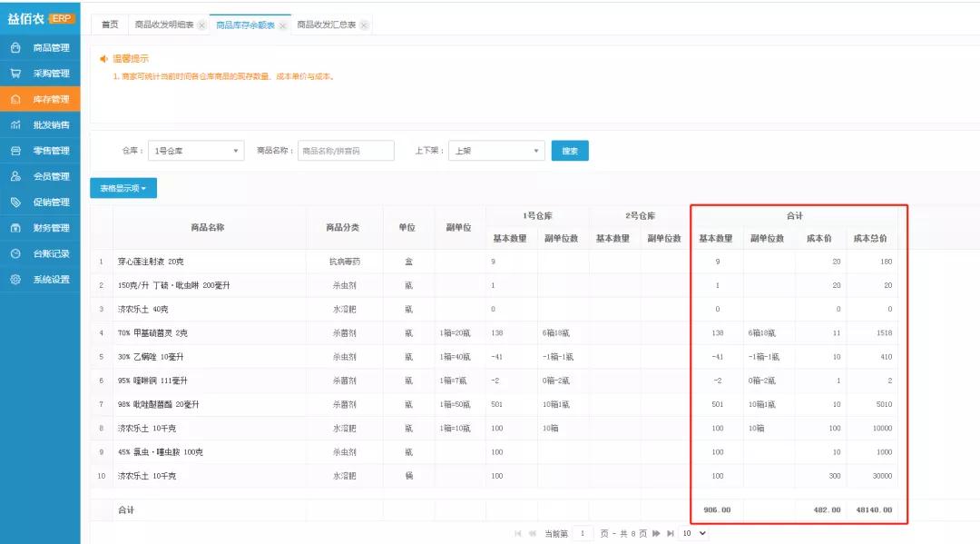The height and width of the screenshot is (544, 980).
Task: Go to 零售管理 in the sidebar
Action: click(x=50, y=151)
